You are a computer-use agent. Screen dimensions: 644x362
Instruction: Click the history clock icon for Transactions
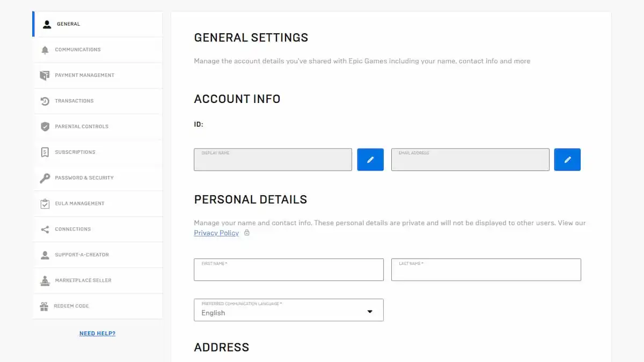coord(45,101)
